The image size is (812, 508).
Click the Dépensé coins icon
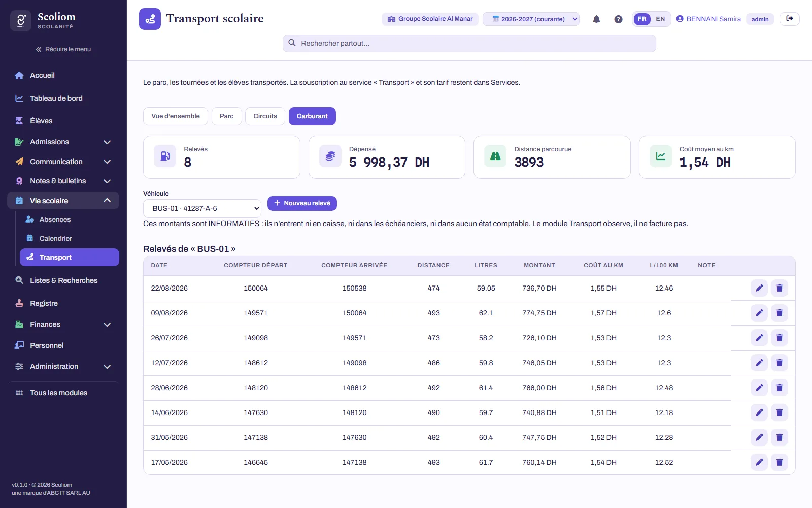330,156
